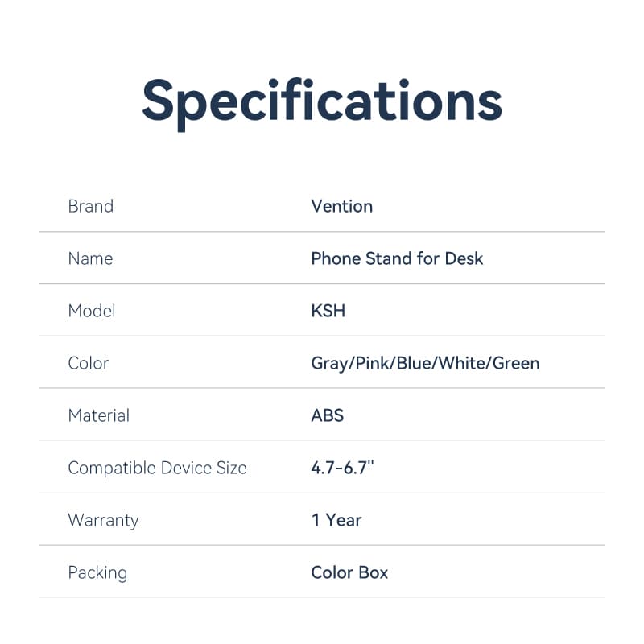
Task: Click the 4.7-6.7" size value
Action: [343, 468]
